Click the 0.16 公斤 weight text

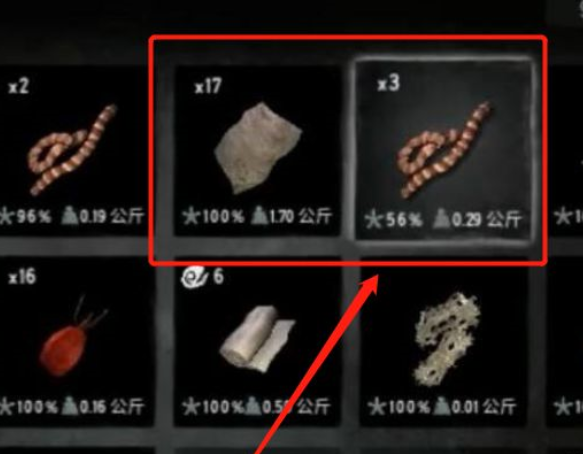click(111, 406)
